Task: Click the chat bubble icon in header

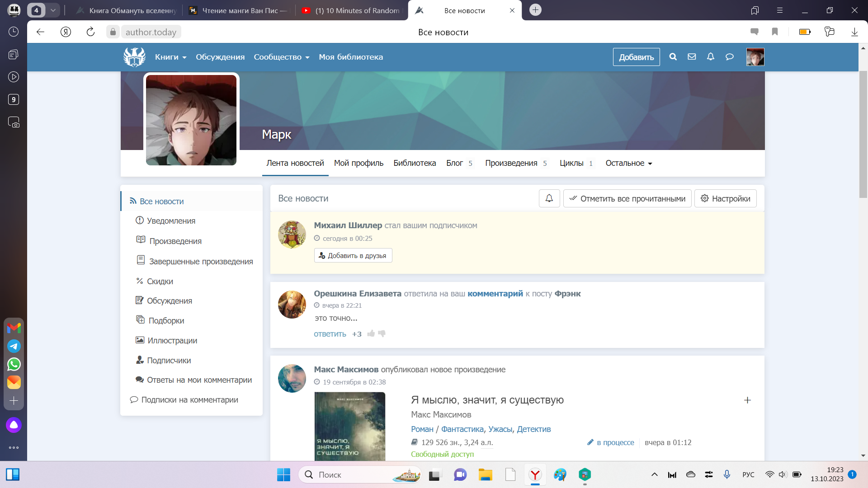Action: 729,57
